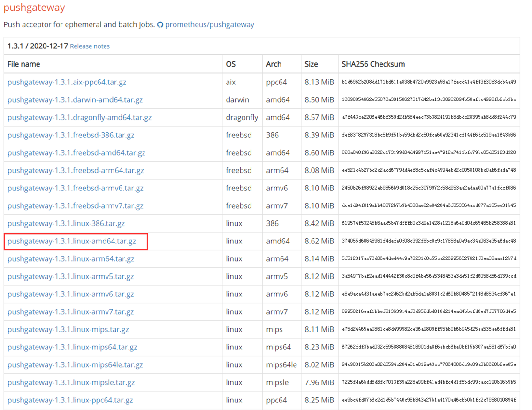Click the 8.62 MiB size cell
Screen dimensions: 532x410
point(319,241)
